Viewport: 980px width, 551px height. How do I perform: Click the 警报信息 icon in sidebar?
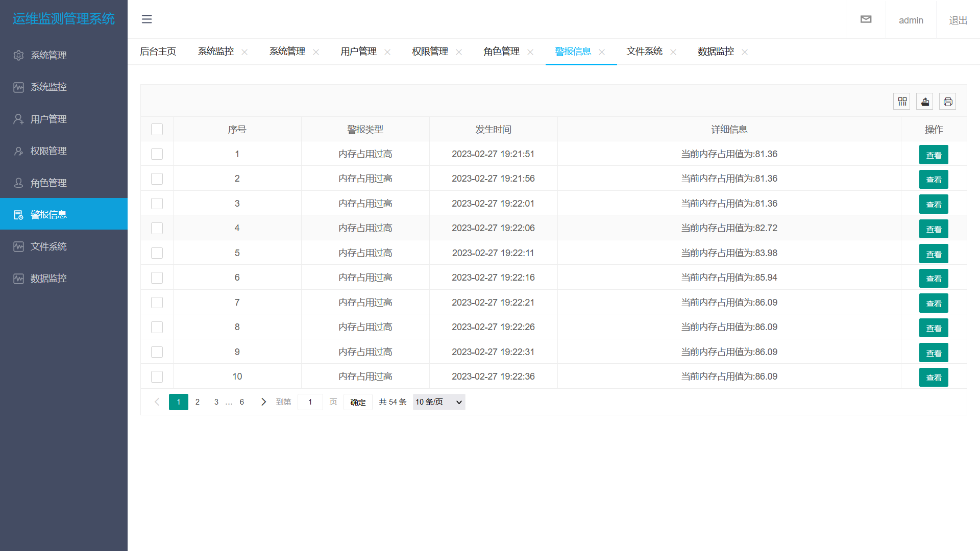tap(19, 215)
